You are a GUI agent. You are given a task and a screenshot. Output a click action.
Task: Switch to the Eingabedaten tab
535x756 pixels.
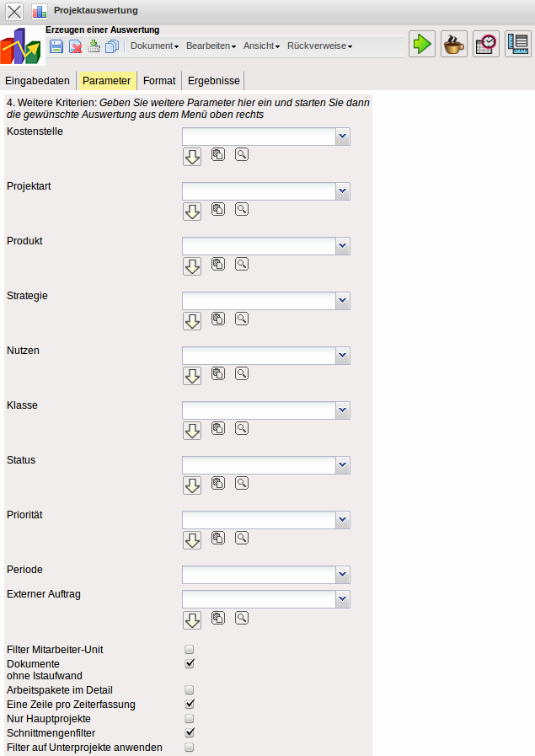click(x=38, y=81)
